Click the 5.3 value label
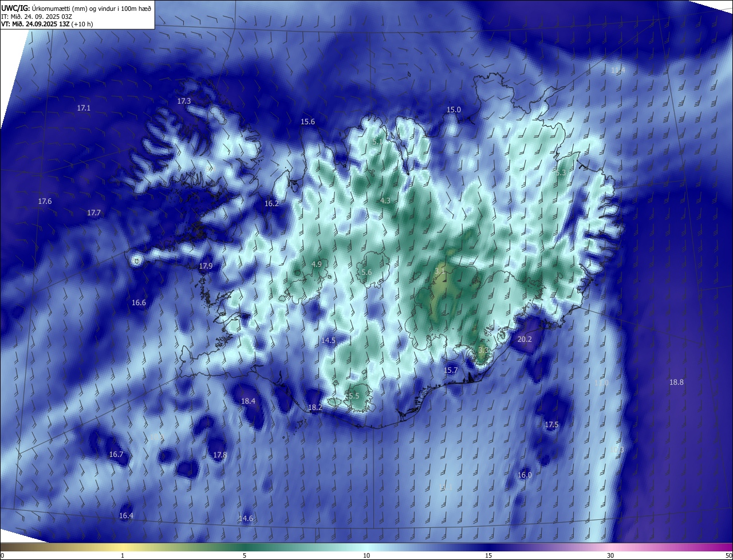This screenshot has width=733, height=560. [561, 172]
